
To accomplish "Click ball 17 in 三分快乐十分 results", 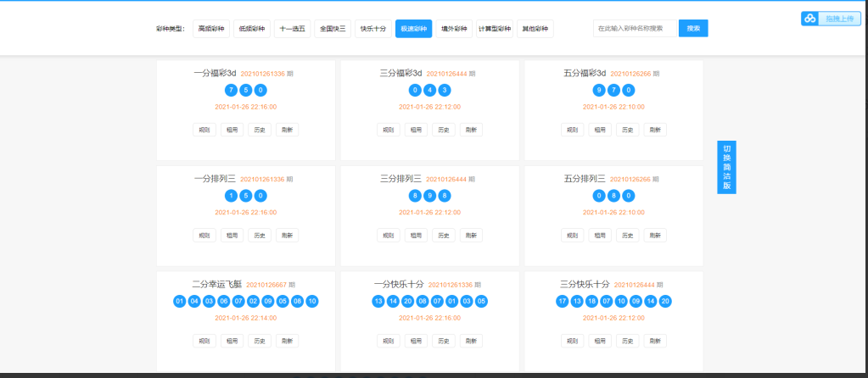I will tap(563, 301).
